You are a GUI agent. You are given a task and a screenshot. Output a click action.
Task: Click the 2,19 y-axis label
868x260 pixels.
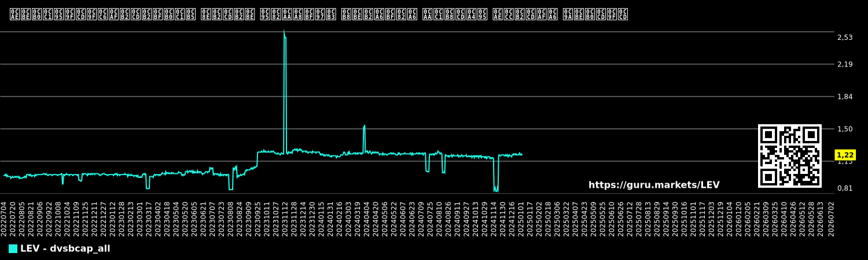(845, 64)
